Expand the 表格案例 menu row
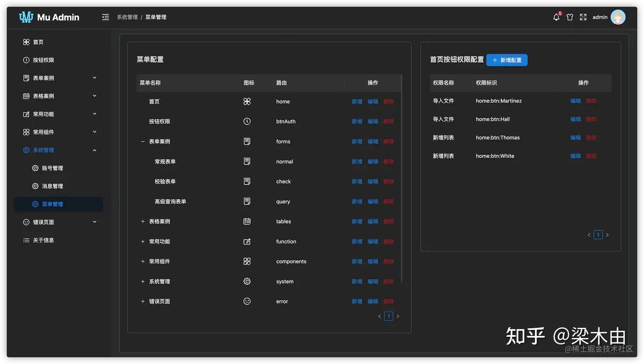The width and height of the screenshot is (644, 364). [142, 221]
